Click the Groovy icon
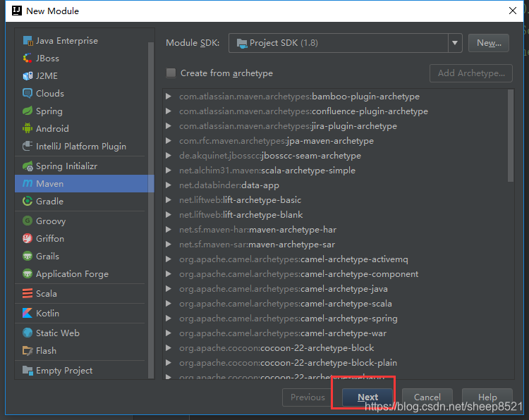The height and width of the screenshot is (420, 529). click(28, 221)
